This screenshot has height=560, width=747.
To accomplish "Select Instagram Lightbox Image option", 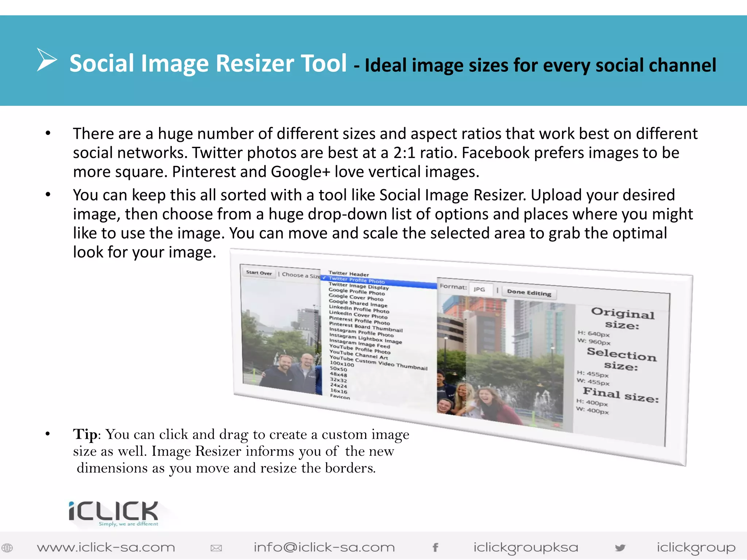I will 365,338.
